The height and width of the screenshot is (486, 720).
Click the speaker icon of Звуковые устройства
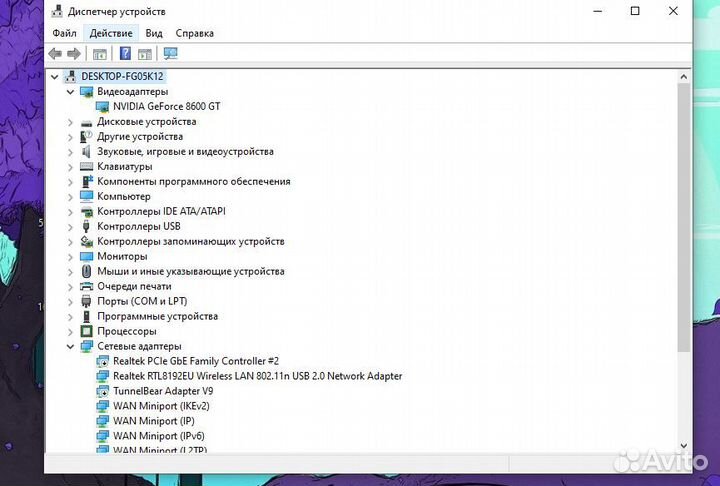click(x=86, y=152)
